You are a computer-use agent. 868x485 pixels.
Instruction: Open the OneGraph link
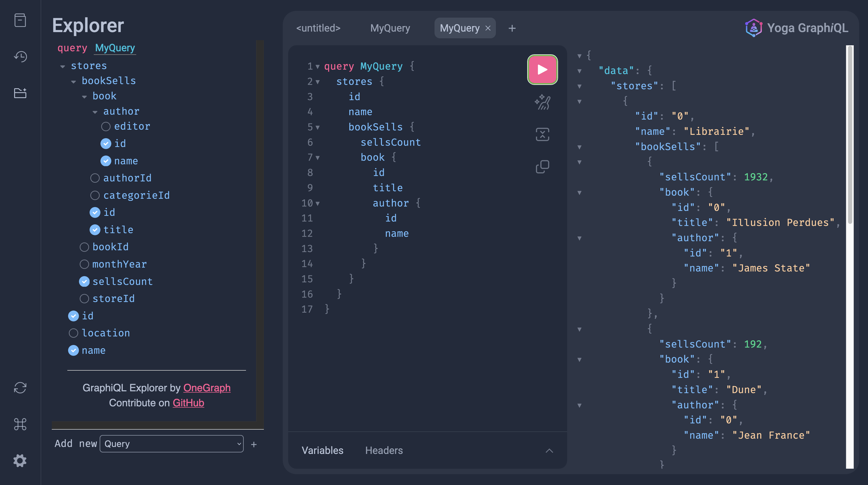click(x=207, y=388)
